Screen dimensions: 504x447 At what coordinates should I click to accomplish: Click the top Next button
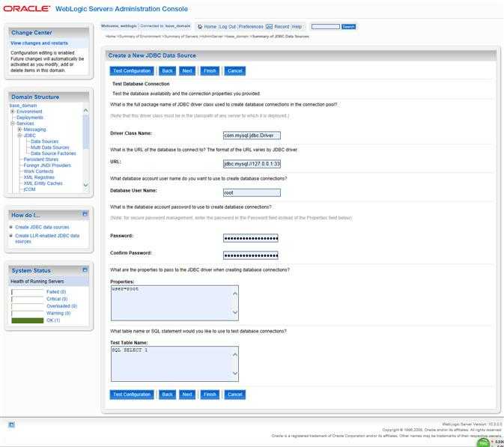pyautogui.click(x=187, y=71)
